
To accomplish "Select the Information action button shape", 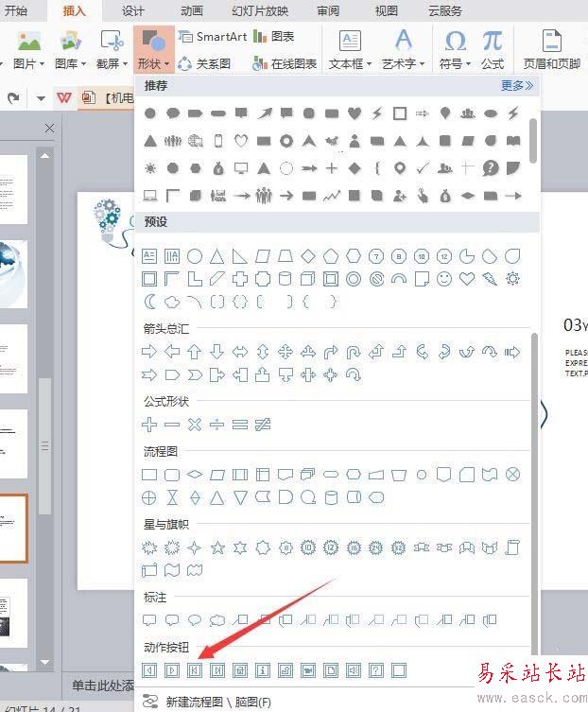I will pos(263,670).
